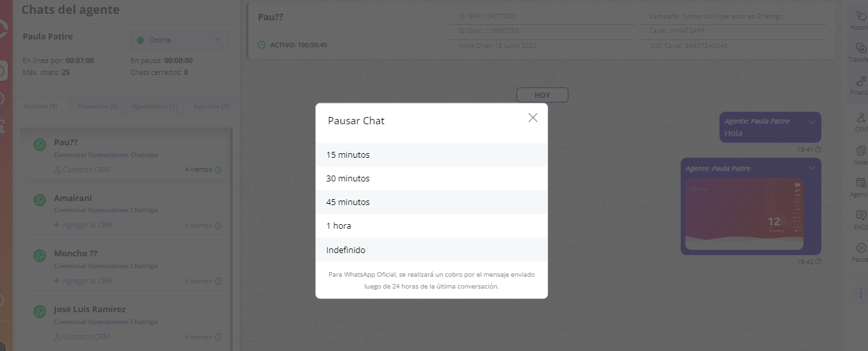The image size is (868, 351).
Task: Open the CRM contact icon
Action: coord(861,118)
